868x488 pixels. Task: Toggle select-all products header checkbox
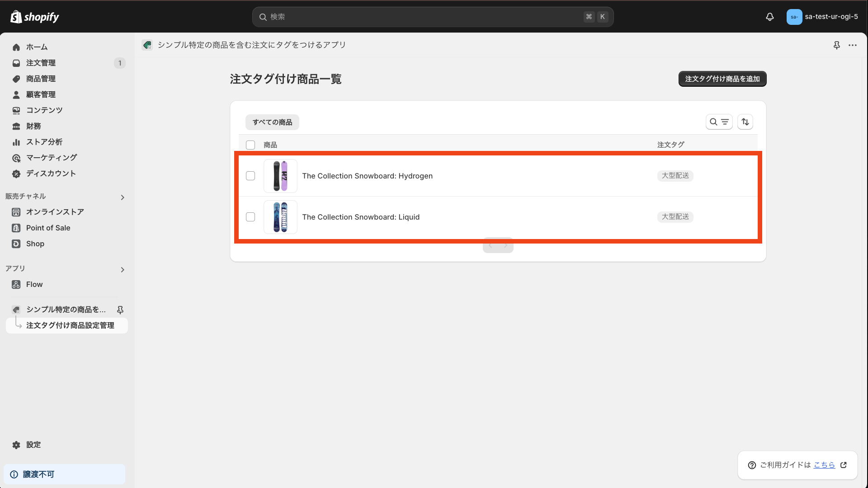click(250, 145)
